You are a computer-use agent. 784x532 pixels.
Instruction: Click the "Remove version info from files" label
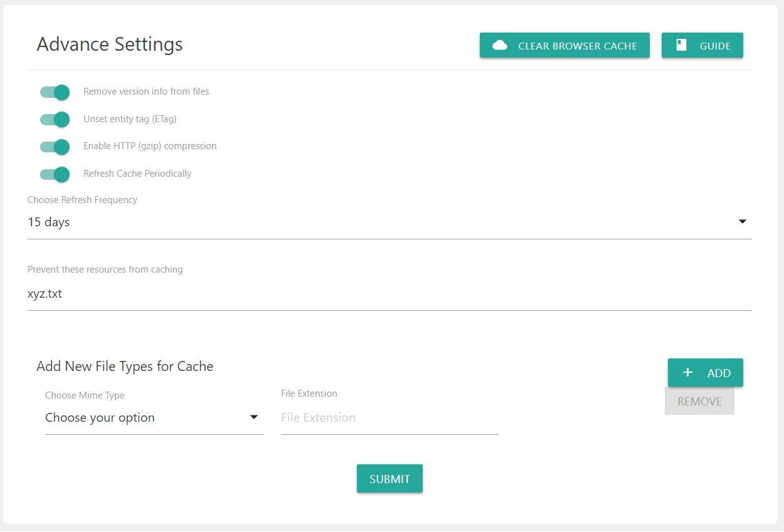146,91
